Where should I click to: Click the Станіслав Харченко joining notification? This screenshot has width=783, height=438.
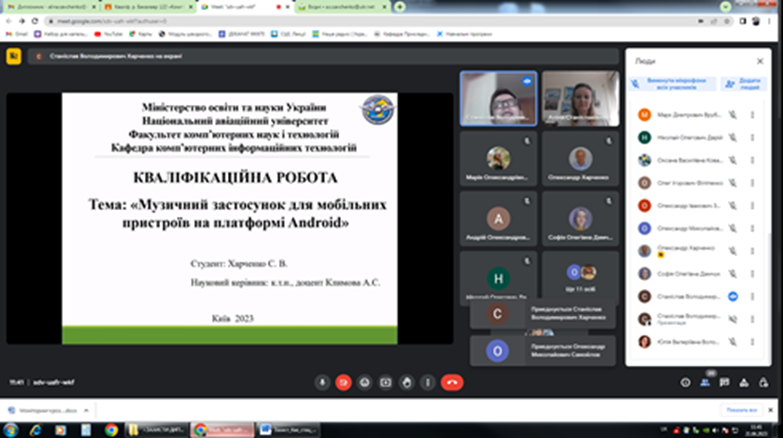click(542, 314)
